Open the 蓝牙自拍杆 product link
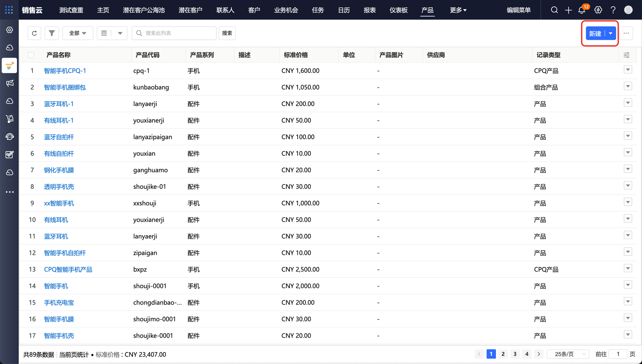 (59, 137)
